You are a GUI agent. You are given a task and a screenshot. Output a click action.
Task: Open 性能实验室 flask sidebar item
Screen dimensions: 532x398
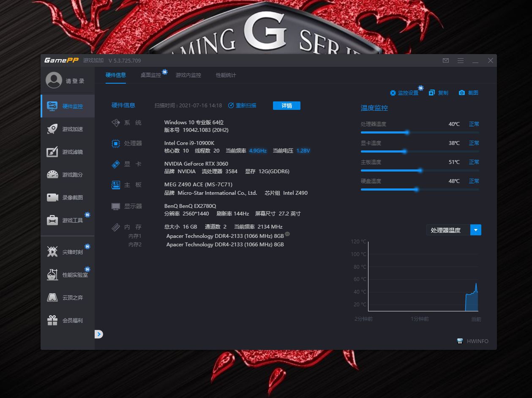coord(68,275)
